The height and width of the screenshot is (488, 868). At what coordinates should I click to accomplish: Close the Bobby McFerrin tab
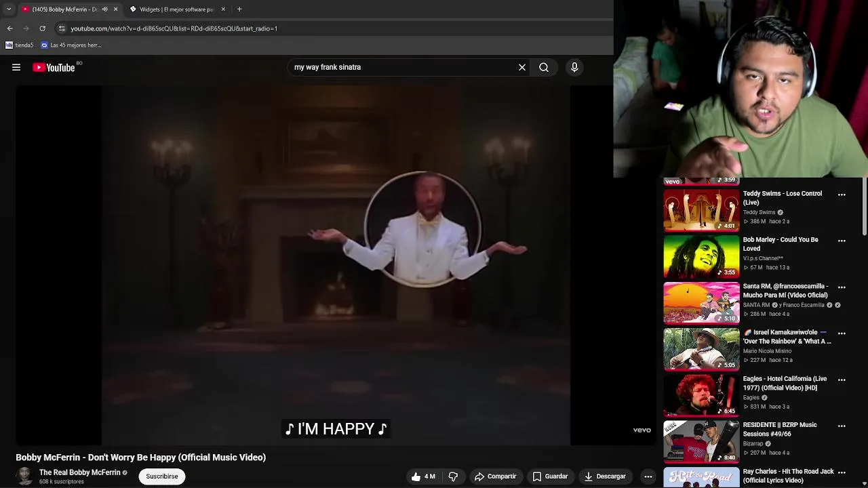pos(115,9)
